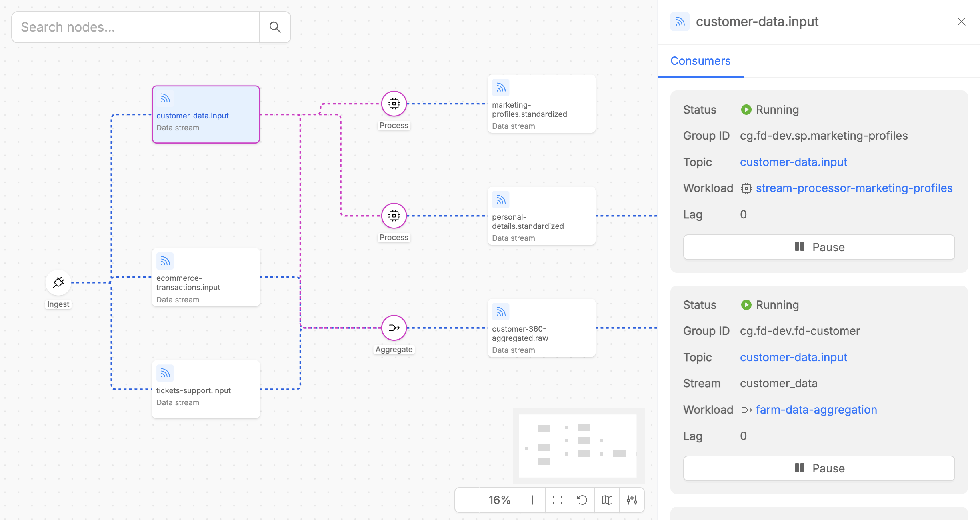Viewport: 980px width, 520px height.
Task: Pause the cg.fd-dev.fd-customer consumer
Action: click(818, 468)
